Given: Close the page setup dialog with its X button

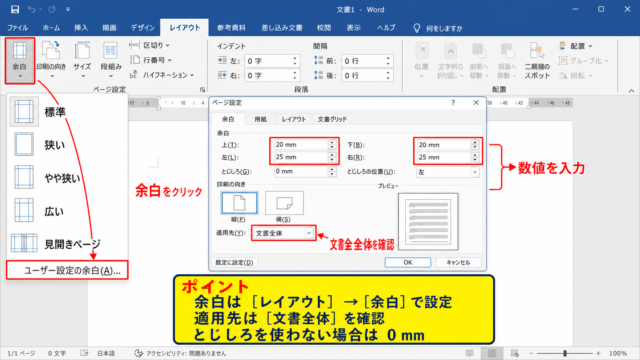Looking at the screenshot, I should [x=476, y=102].
